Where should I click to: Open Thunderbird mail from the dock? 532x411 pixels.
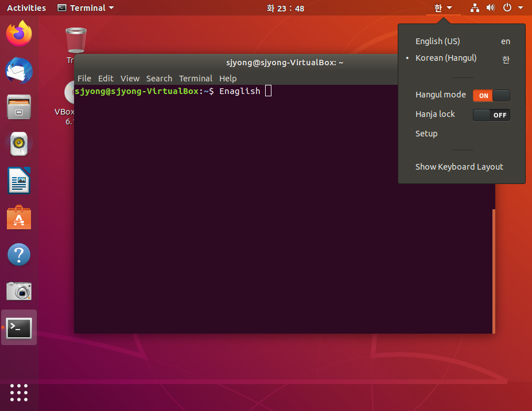[19, 71]
